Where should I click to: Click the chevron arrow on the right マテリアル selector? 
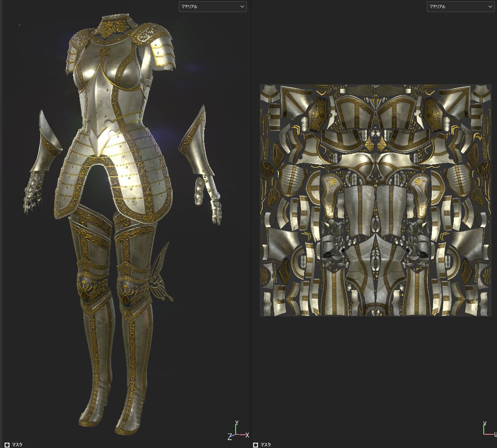[490, 7]
